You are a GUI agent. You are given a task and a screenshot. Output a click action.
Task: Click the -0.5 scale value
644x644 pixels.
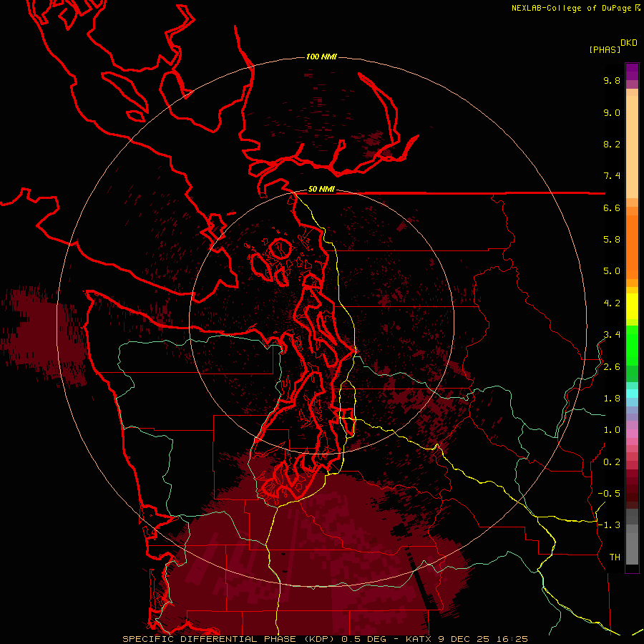point(609,494)
